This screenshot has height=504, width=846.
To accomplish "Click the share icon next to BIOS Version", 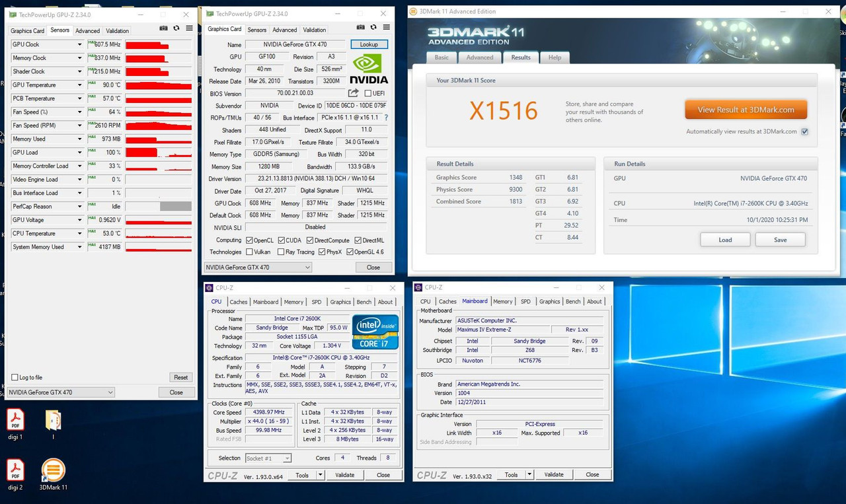I will [x=354, y=93].
